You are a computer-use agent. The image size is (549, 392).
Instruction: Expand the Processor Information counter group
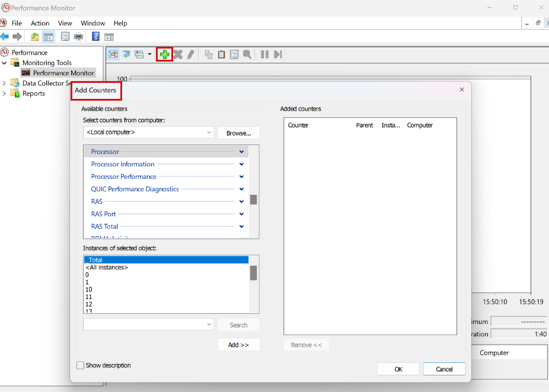pos(241,164)
